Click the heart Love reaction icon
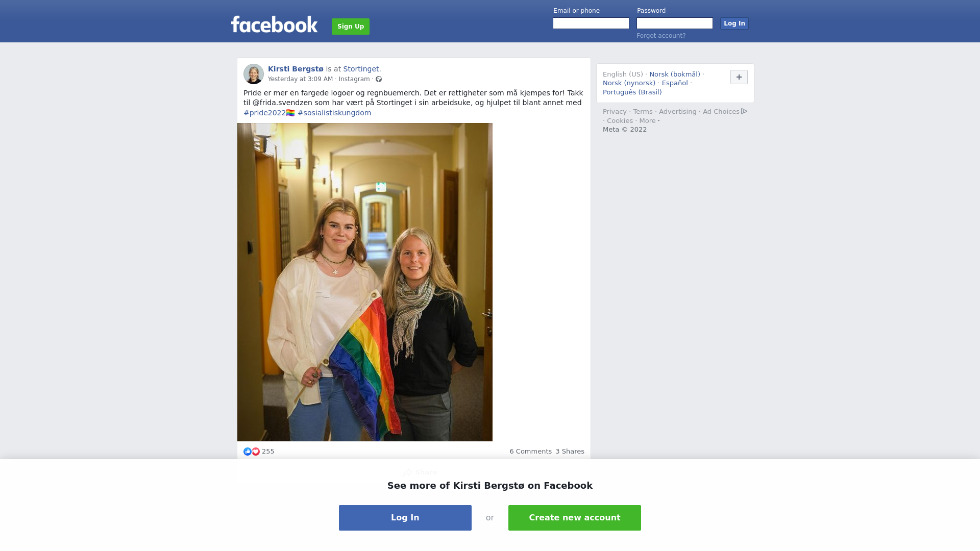 click(256, 452)
